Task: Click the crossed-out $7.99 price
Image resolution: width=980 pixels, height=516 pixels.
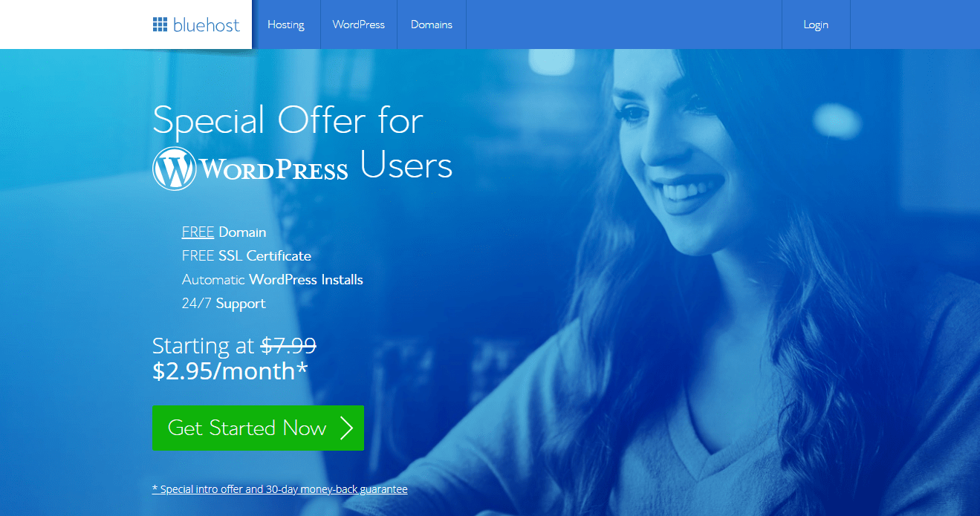Action: (x=288, y=346)
